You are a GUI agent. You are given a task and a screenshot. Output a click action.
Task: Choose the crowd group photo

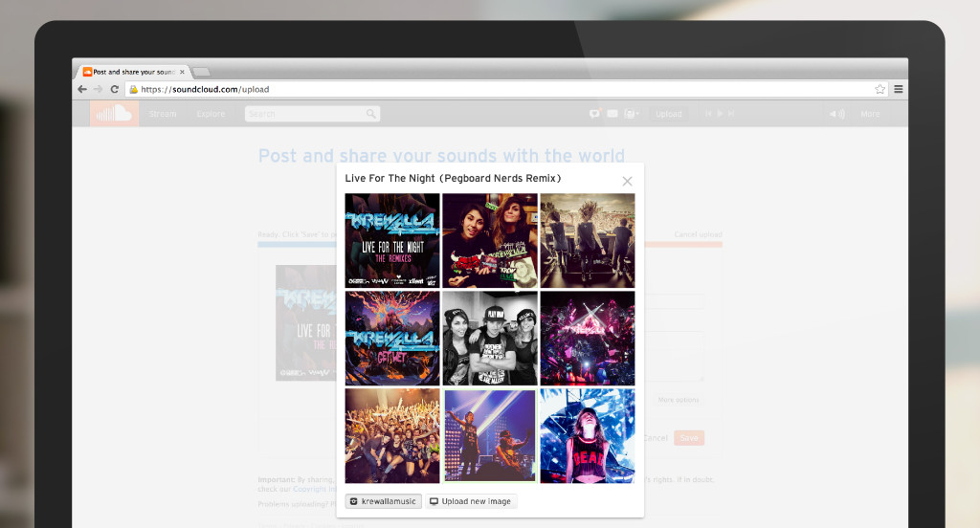(x=392, y=435)
